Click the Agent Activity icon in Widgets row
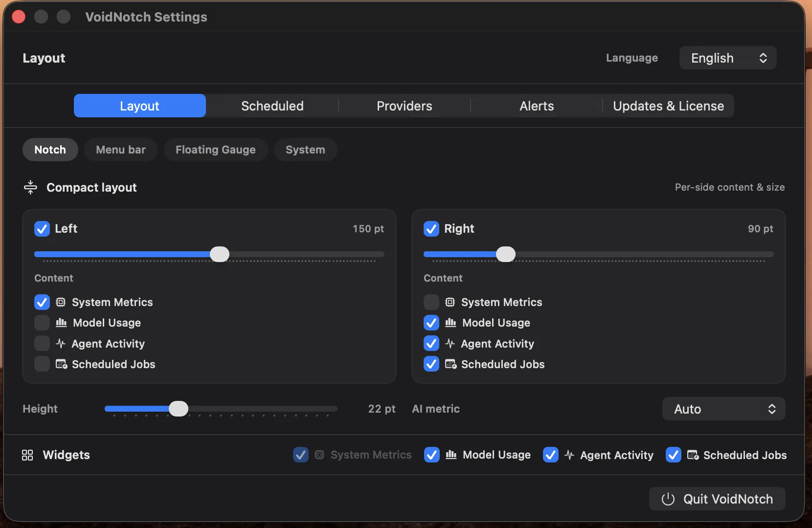Viewport: 812px width, 528px height. click(x=569, y=455)
